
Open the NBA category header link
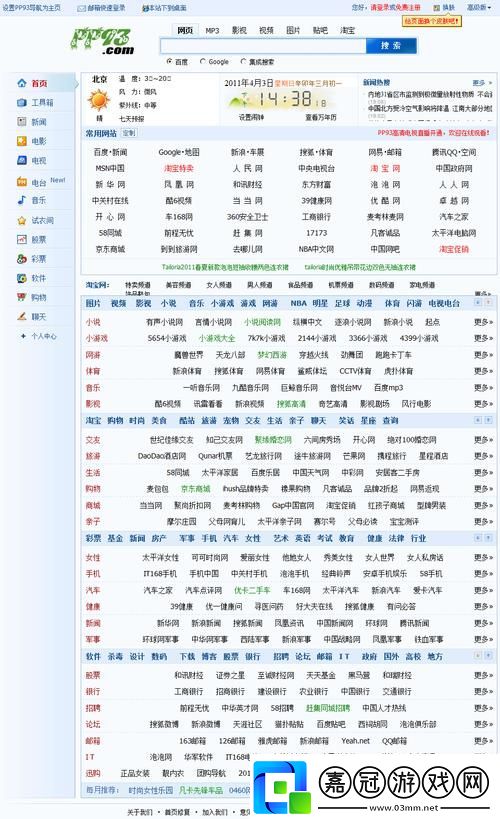coord(298,303)
